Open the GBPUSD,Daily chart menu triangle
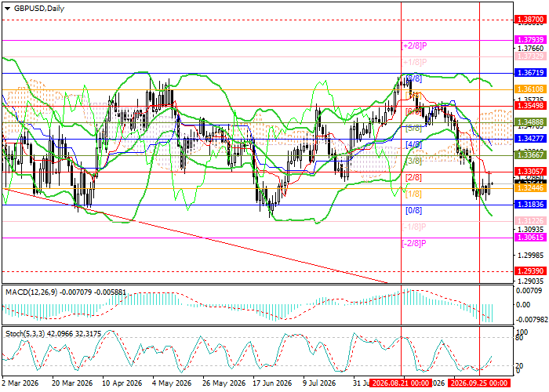549x392 pixels. click(7, 9)
